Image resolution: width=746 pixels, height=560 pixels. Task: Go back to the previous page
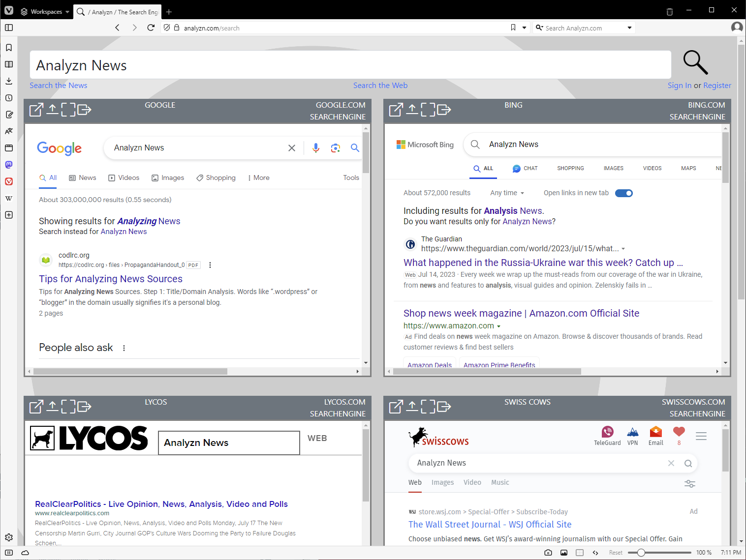(x=117, y=28)
